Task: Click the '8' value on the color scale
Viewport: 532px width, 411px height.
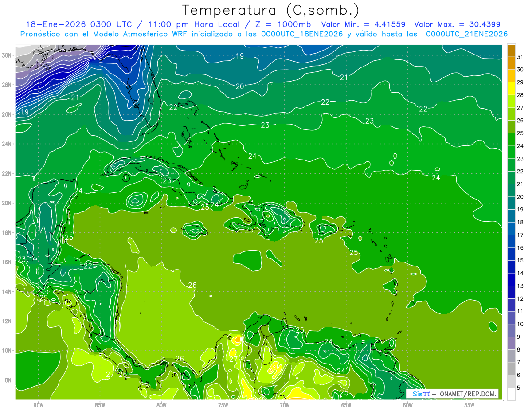Action: point(519,349)
